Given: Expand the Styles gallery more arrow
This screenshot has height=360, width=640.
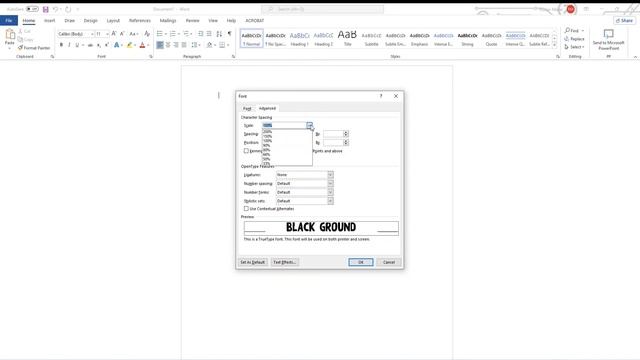Looking at the screenshot, I should click(554, 45).
